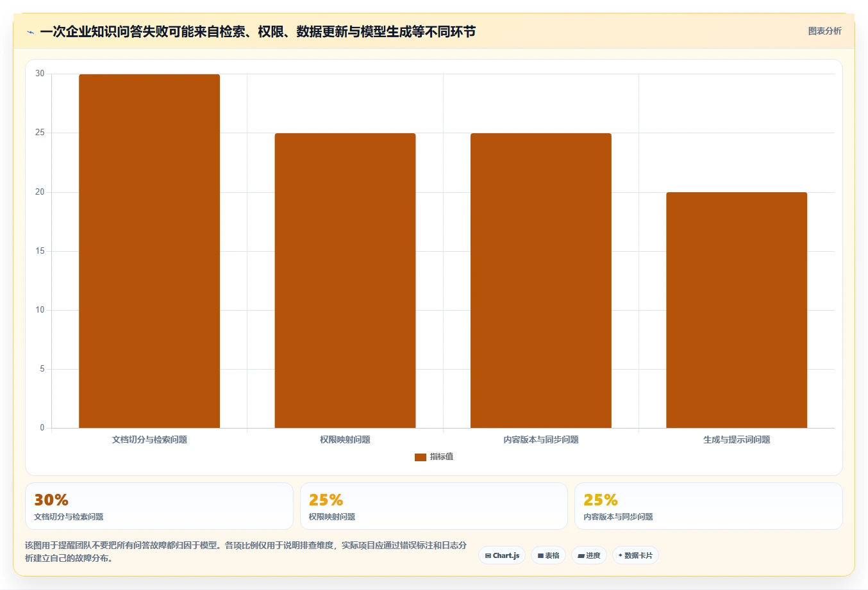Image resolution: width=868 pixels, height=590 pixels.
Task: Toggle the 指标值 legend item
Action: click(434, 457)
